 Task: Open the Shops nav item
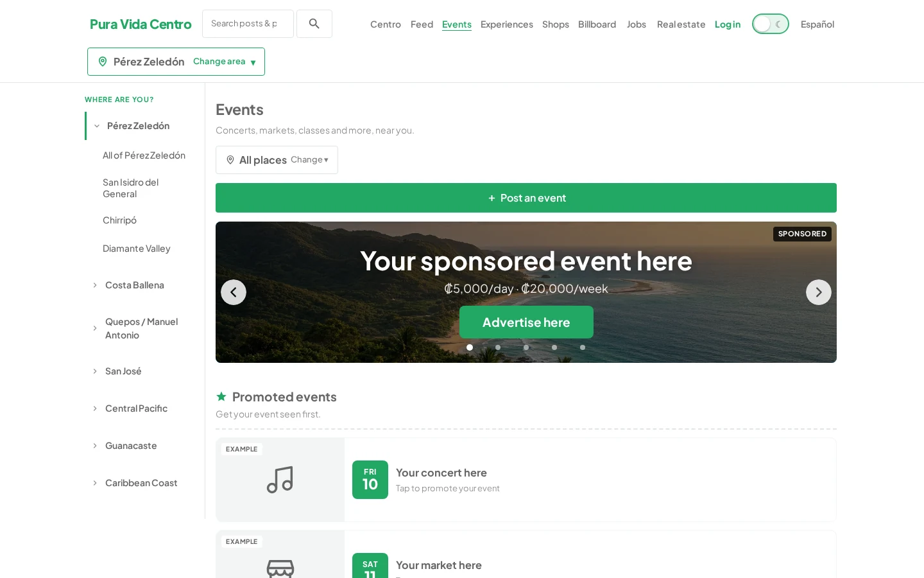(x=556, y=24)
